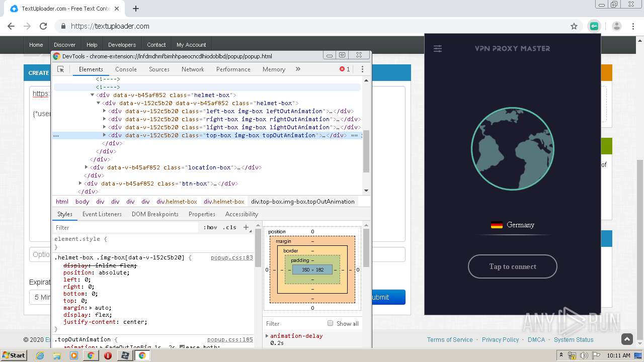Open the Performance tab

click(233, 69)
